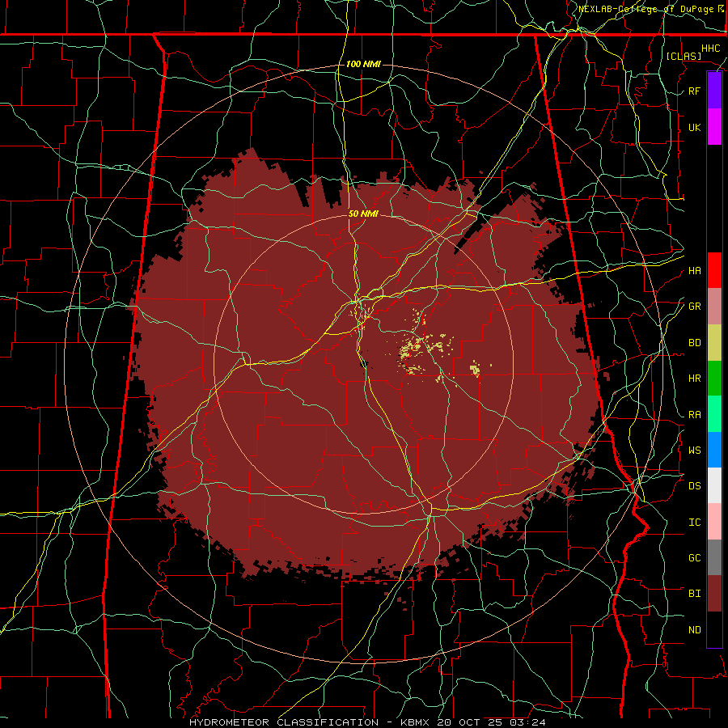This screenshot has height=728, width=728.
Task: Click the WS blue legend swatch
Action: pyautogui.click(x=714, y=450)
